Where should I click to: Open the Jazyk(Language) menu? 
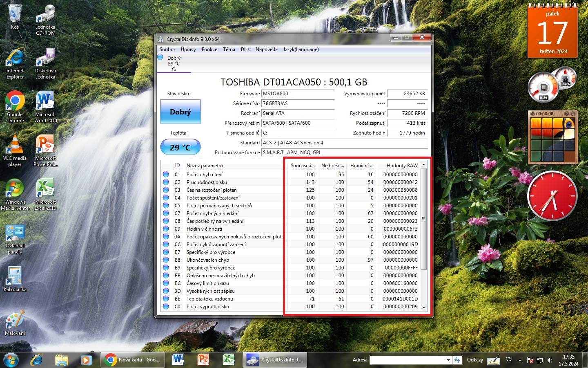click(x=301, y=49)
